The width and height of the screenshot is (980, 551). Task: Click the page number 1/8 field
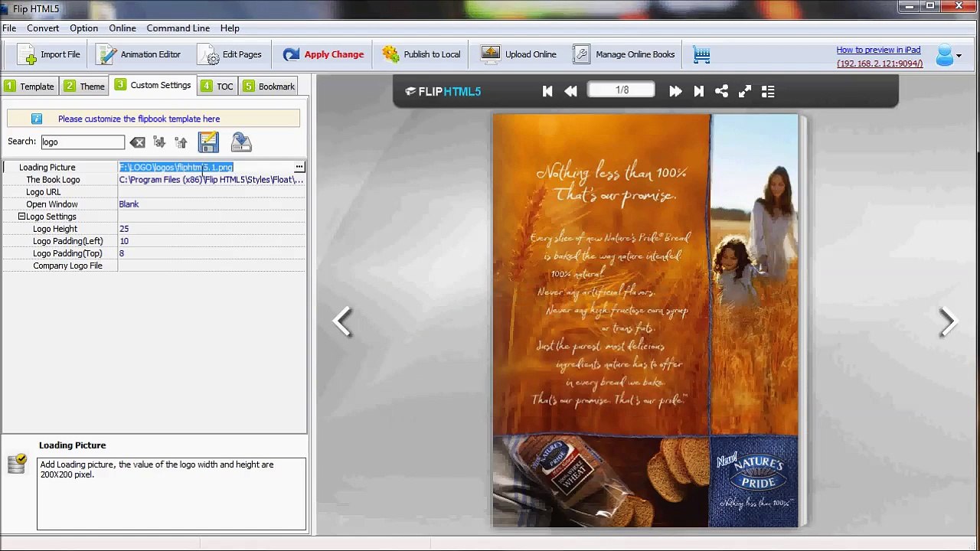622,90
